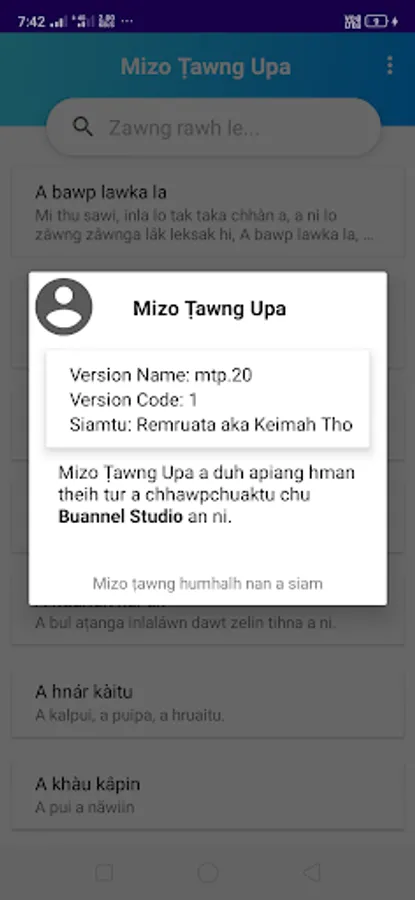
Task: Open the entry about 'inlalâwn dawt zelin'
Action: pyautogui.click(x=208, y=615)
